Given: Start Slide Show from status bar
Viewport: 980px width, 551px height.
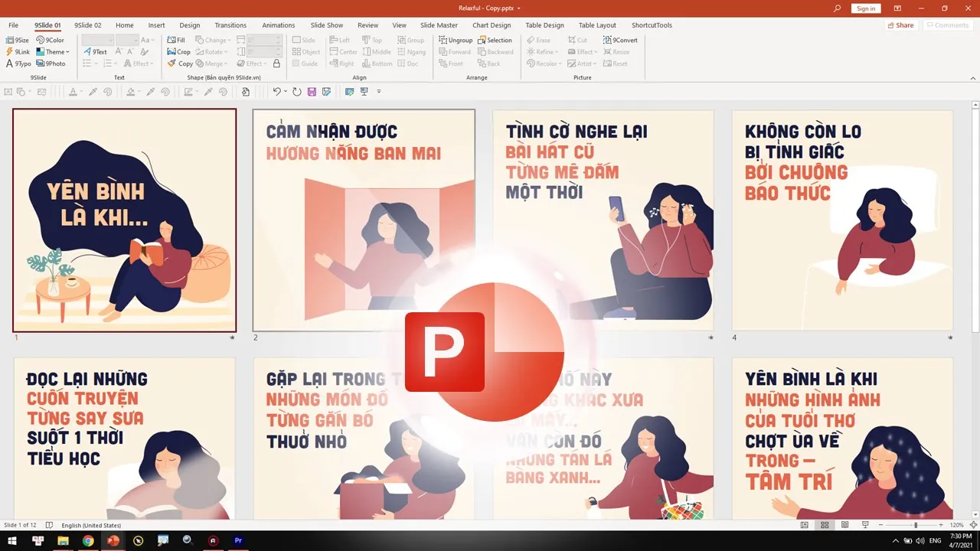Looking at the screenshot, I should pyautogui.click(x=864, y=525).
